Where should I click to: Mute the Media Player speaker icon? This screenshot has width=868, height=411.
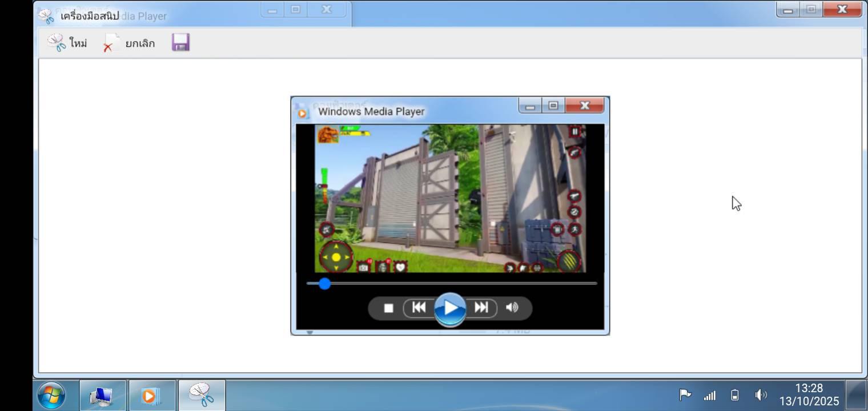coord(512,308)
